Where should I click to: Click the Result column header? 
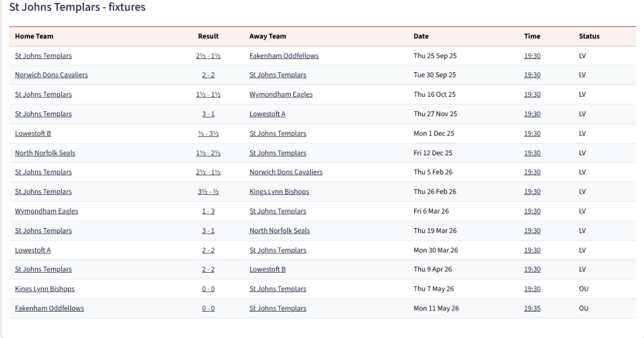point(208,36)
